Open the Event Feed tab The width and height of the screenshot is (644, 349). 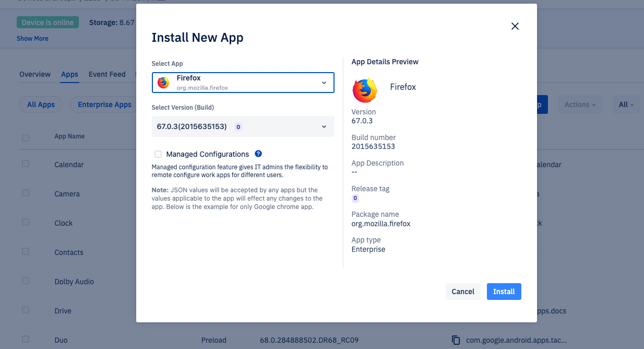click(x=107, y=74)
